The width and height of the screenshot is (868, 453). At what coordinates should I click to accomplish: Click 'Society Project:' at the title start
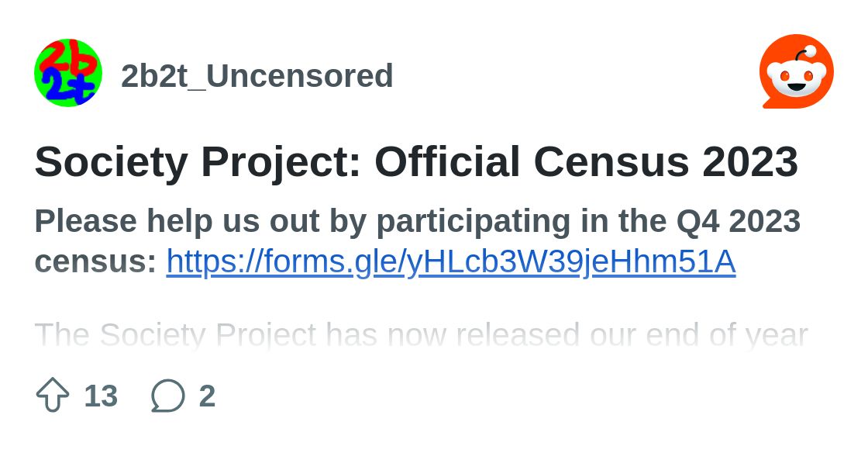pos(198,162)
